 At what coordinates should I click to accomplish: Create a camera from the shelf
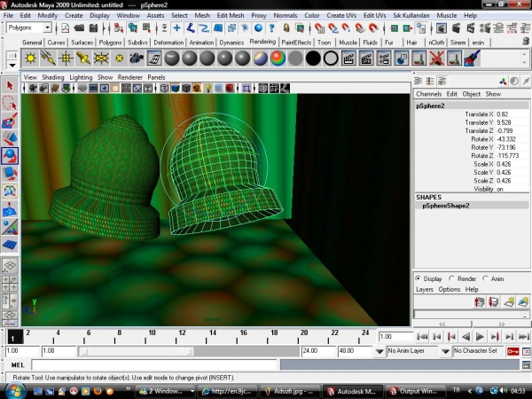pyautogui.click(x=137, y=58)
